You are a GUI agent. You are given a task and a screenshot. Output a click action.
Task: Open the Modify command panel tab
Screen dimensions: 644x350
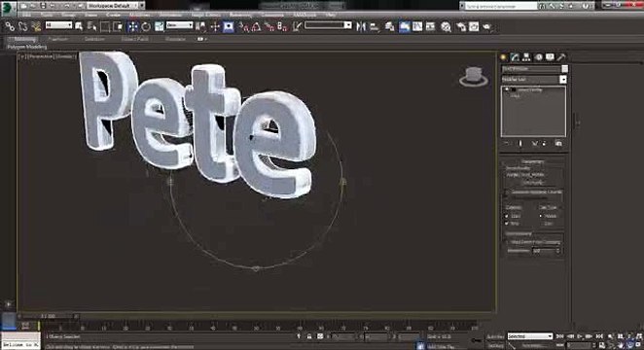coord(515,57)
